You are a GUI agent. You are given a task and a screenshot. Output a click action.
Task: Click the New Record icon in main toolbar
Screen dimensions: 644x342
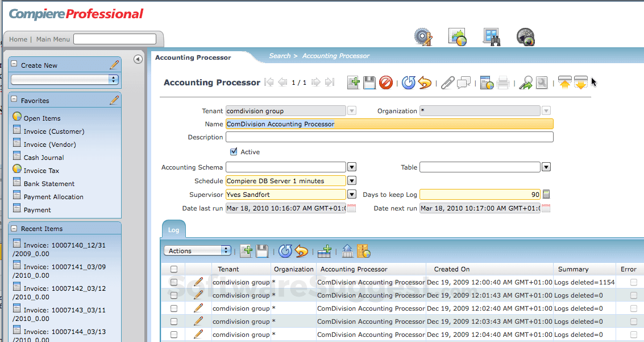point(354,83)
